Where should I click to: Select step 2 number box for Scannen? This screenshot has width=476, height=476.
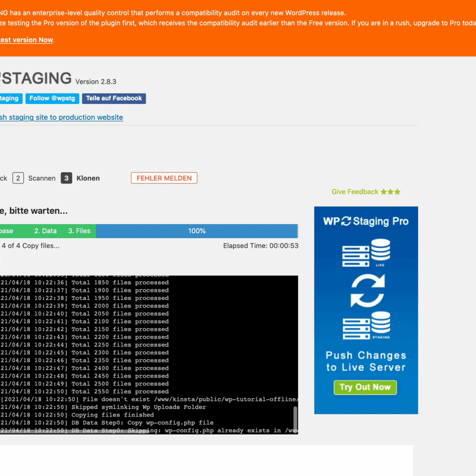(x=18, y=178)
